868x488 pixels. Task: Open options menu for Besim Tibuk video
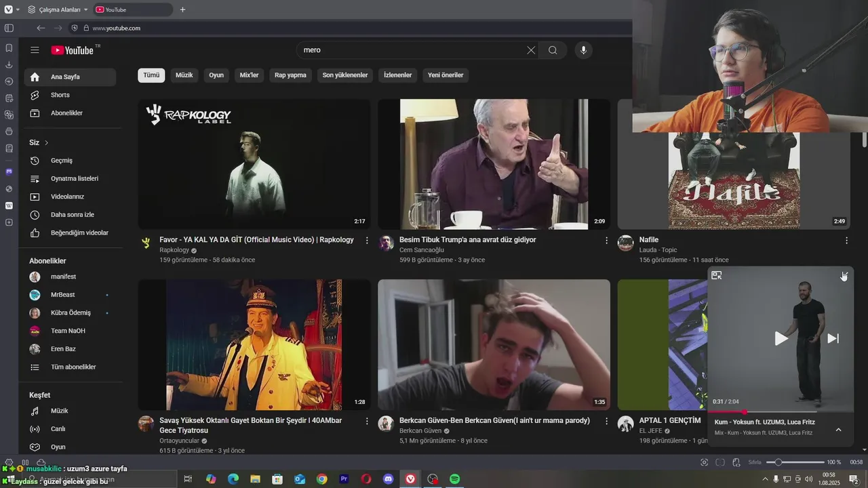click(x=606, y=241)
